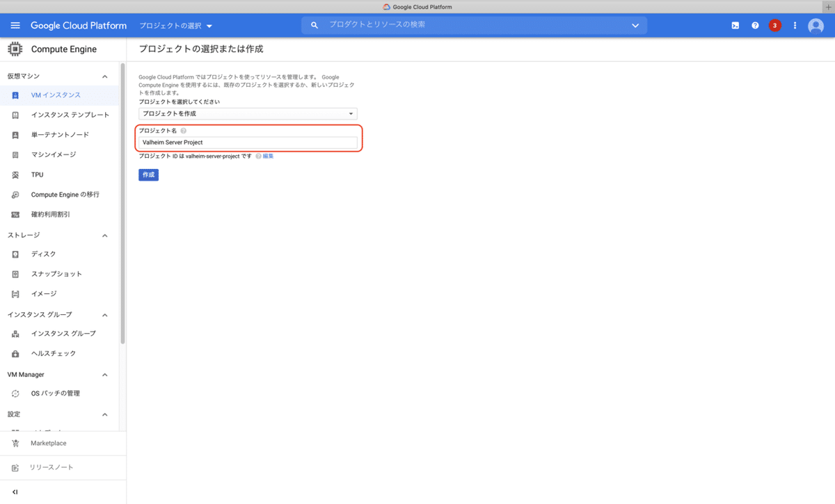Viewport: 835px width, 504px height.
Task: Click the Compute Engine migration icon
Action: pyautogui.click(x=15, y=195)
